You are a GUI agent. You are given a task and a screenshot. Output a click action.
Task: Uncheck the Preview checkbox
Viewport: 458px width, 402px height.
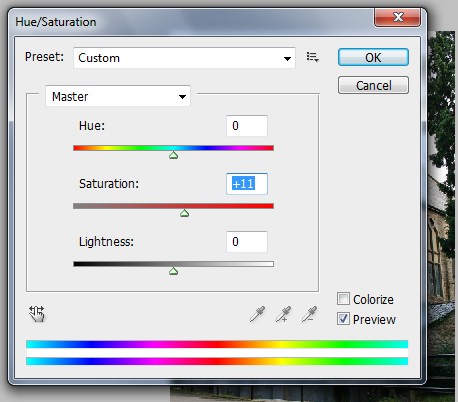pos(343,319)
